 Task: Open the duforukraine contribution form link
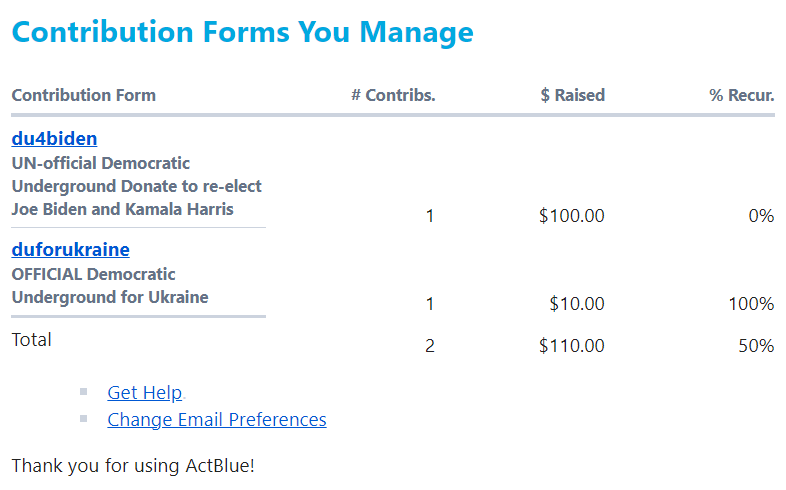(x=70, y=250)
